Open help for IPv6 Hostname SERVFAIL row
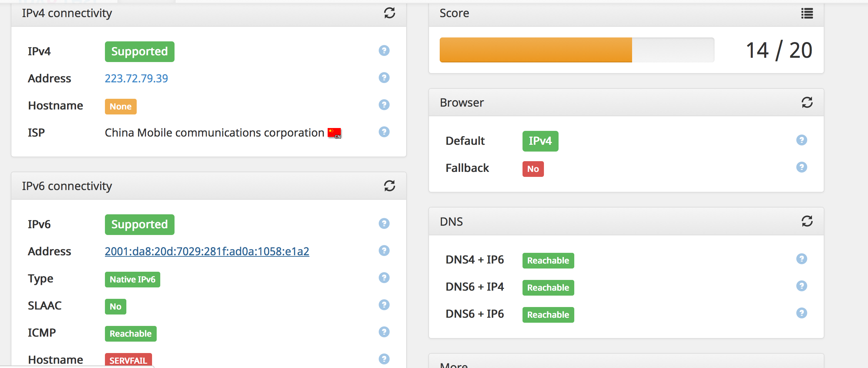868x368 pixels. tap(384, 359)
